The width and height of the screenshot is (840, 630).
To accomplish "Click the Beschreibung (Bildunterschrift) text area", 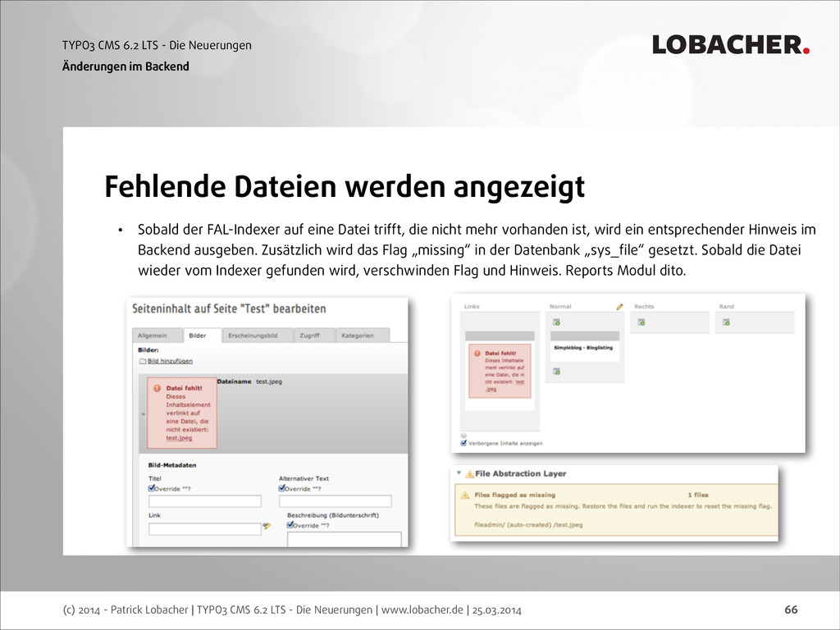I will click(344, 540).
